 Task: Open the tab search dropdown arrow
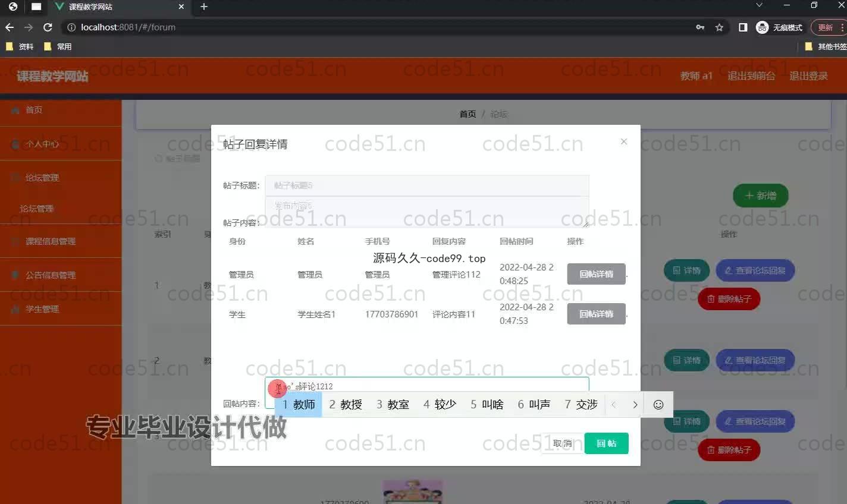759,5
